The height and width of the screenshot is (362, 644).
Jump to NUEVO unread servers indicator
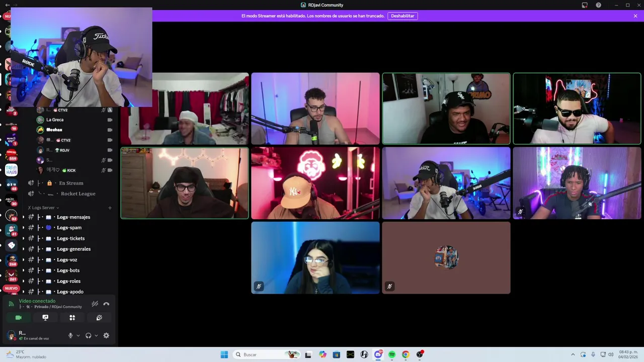pos(11,289)
